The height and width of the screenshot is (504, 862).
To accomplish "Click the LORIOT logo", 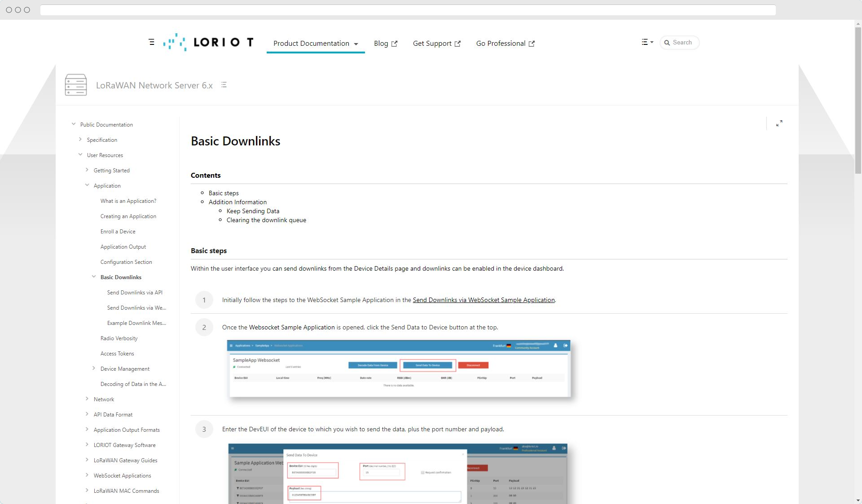I will (208, 42).
